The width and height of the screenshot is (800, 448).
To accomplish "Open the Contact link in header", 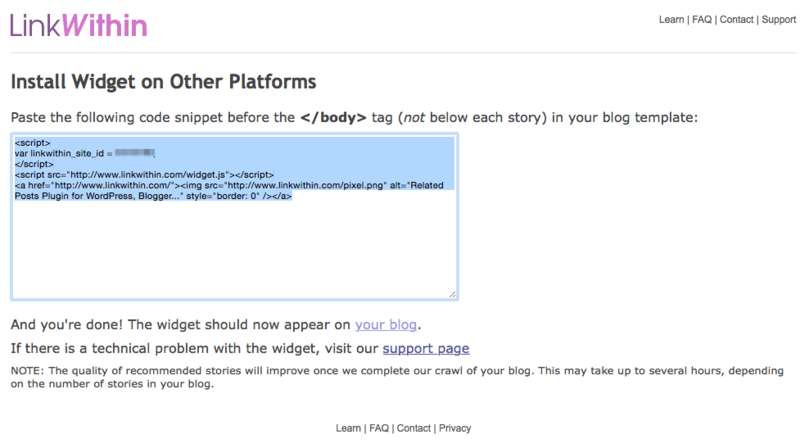I will tap(736, 19).
